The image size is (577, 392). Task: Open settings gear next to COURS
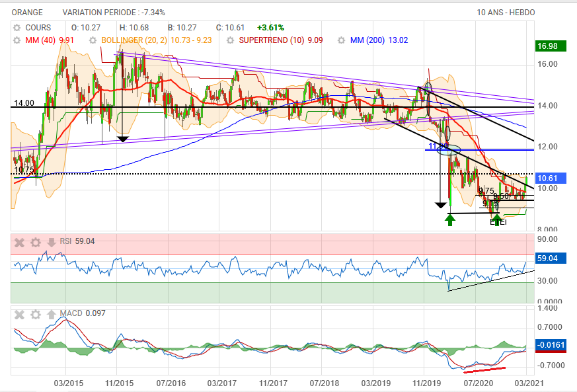[17, 28]
